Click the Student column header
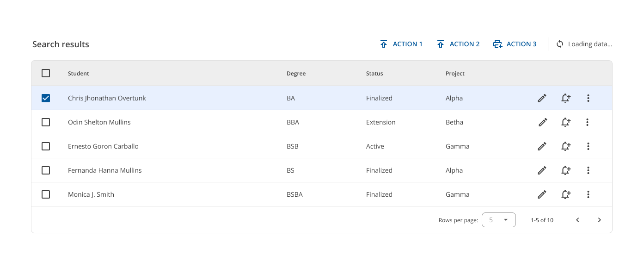The height and width of the screenshot is (268, 644). [x=79, y=74]
